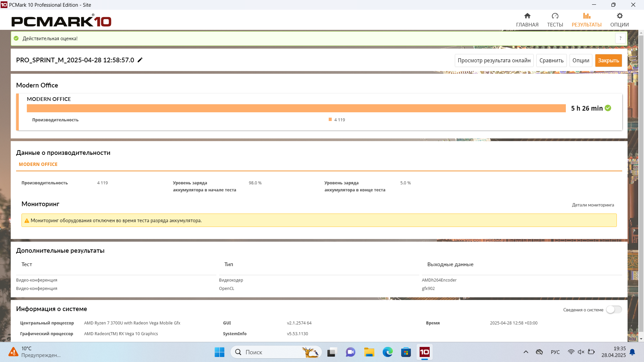The height and width of the screenshot is (362, 644).
Task: Open the result Опции button
Action: pyautogui.click(x=581, y=61)
